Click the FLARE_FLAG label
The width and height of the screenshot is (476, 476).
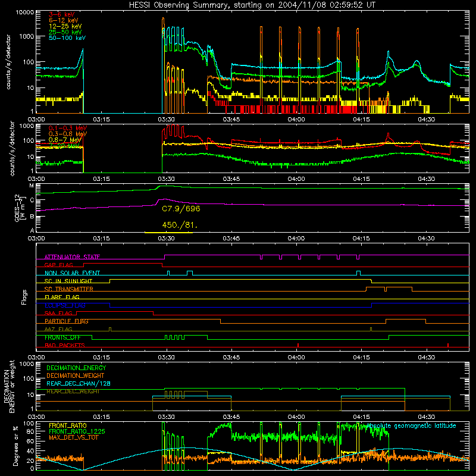click(x=62, y=297)
